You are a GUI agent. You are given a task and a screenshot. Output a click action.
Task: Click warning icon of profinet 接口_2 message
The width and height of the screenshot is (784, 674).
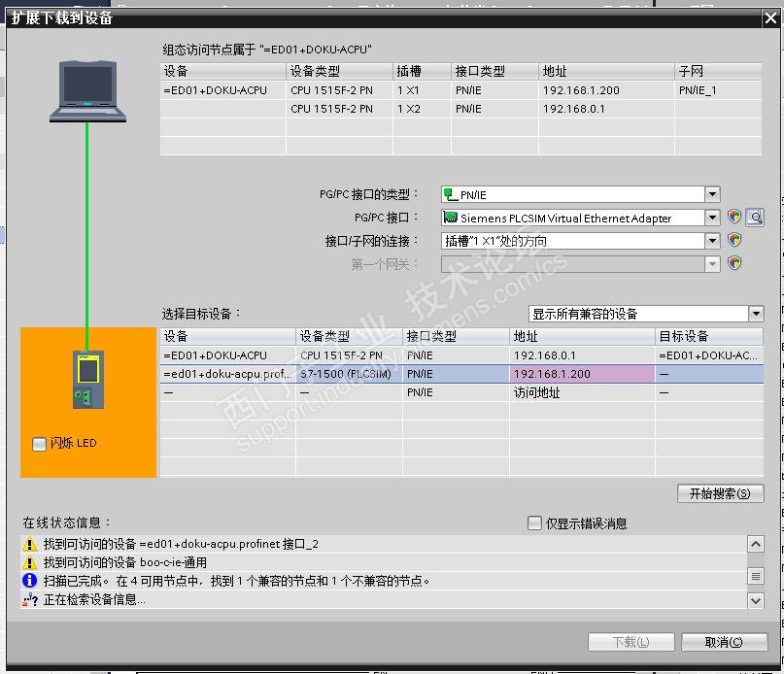[x=30, y=544]
